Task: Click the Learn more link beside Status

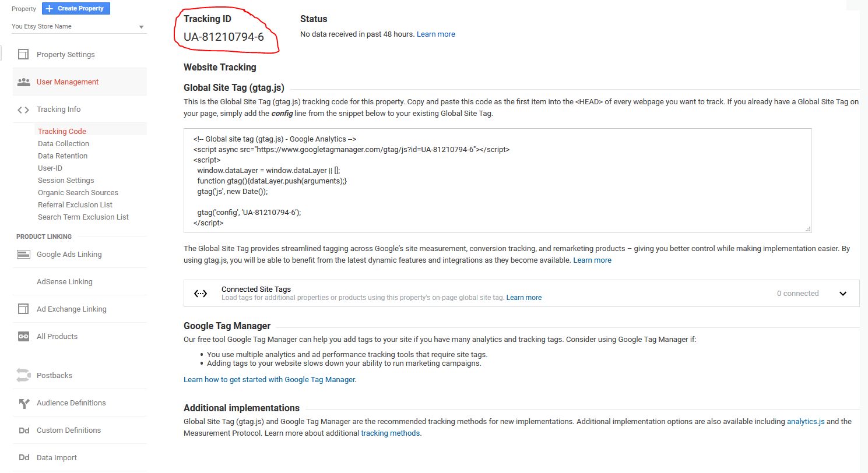Action: click(x=435, y=34)
